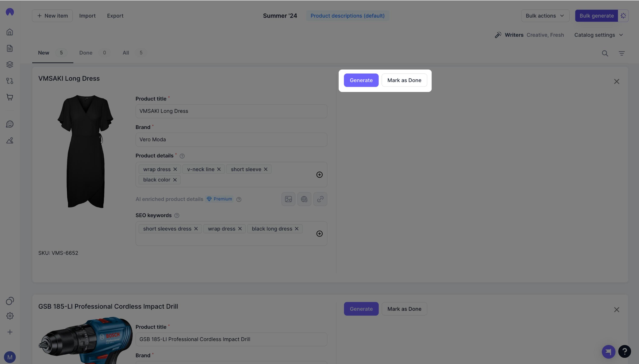This screenshot has height=364, width=639.
Task: Mark VMSAKI Long Dress as Done
Action: coord(404,80)
